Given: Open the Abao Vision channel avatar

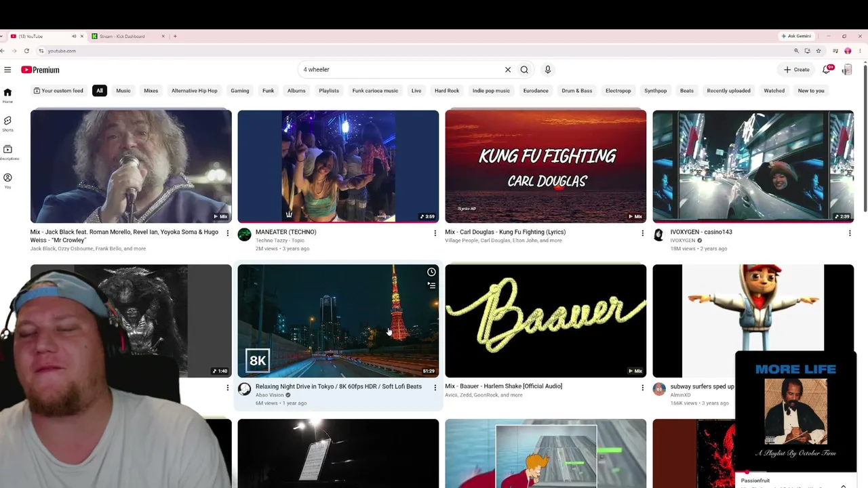Looking at the screenshot, I should point(244,389).
